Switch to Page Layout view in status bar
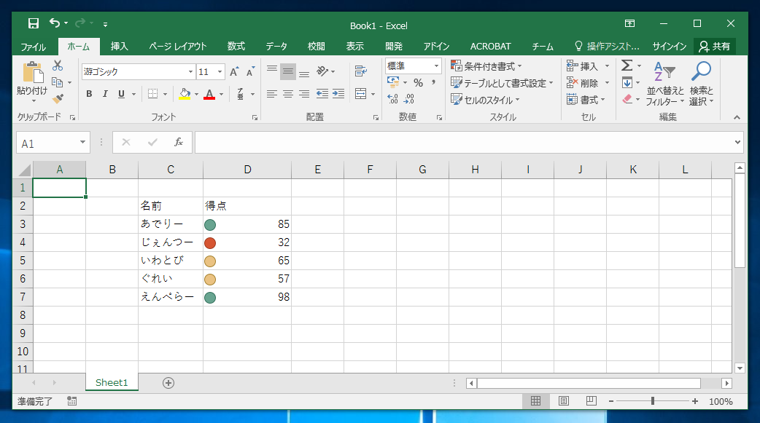 pyautogui.click(x=563, y=401)
